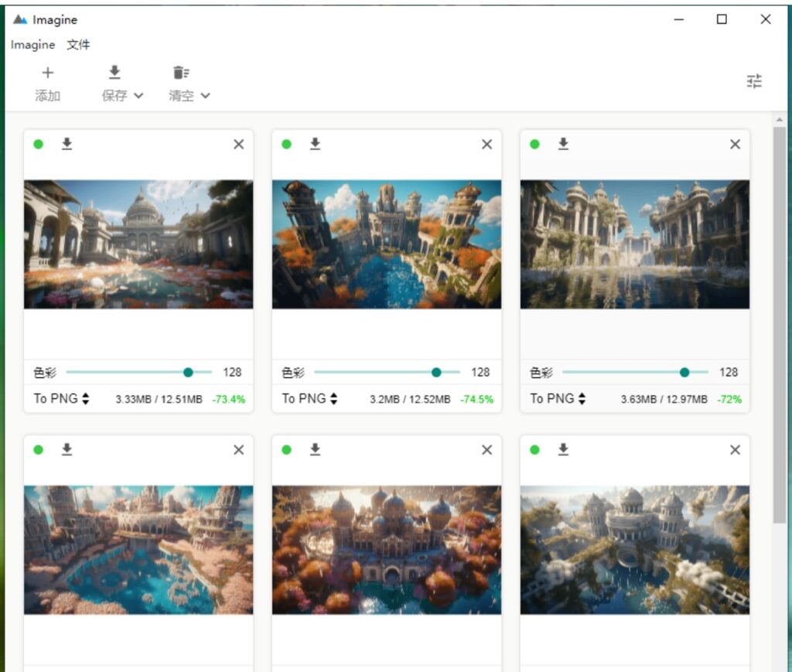The width and height of the screenshot is (792, 672).
Task: Remove the 3.63MB image card
Action: (736, 145)
